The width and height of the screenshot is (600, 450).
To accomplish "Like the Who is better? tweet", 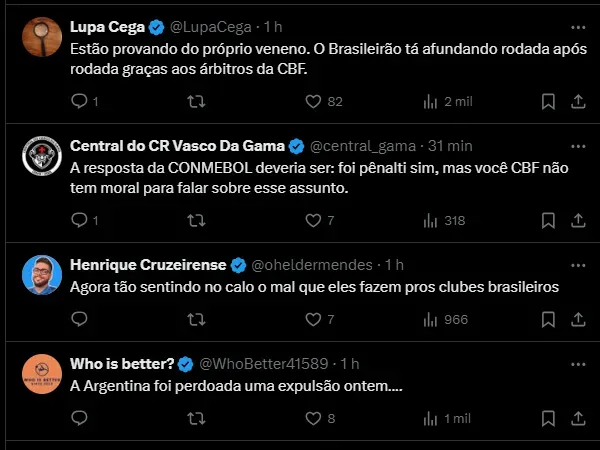I will (313, 418).
